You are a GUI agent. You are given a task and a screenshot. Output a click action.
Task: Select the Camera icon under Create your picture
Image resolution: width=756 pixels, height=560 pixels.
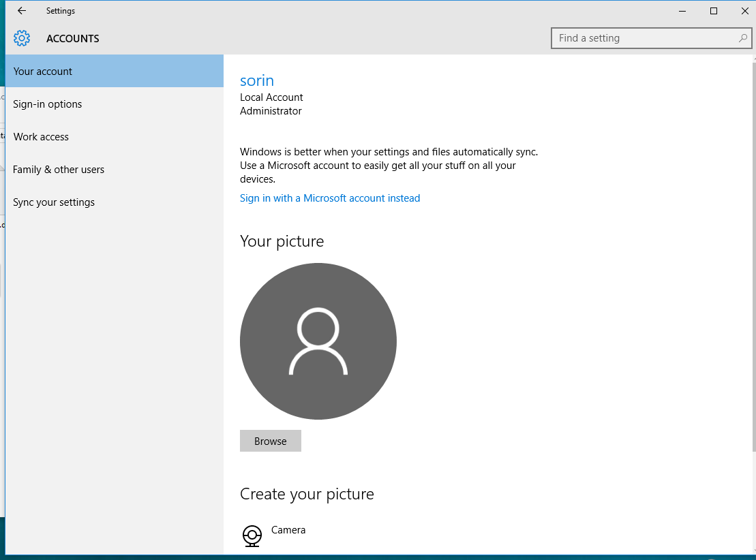pos(252,535)
